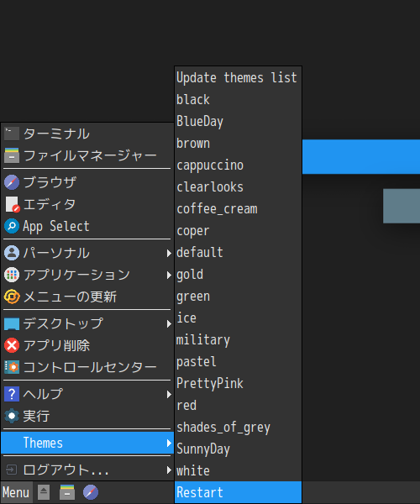The width and height of the screenshot is (420, 504).
Task: Apply the pastel theme
Action: point(238,362)
